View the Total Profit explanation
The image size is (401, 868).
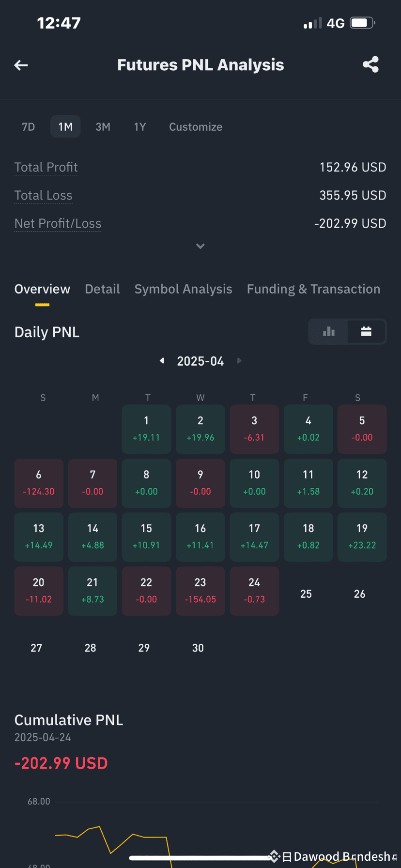(46, 168)
